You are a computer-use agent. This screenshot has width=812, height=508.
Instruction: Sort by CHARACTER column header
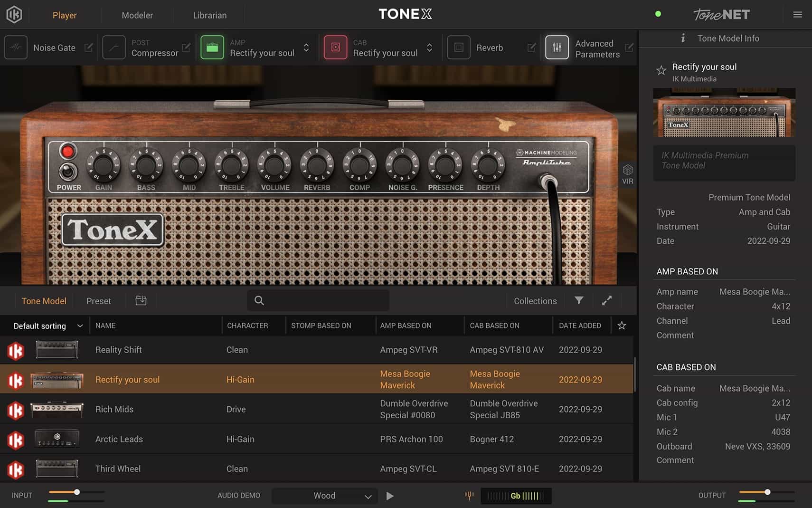pos(247,326)
